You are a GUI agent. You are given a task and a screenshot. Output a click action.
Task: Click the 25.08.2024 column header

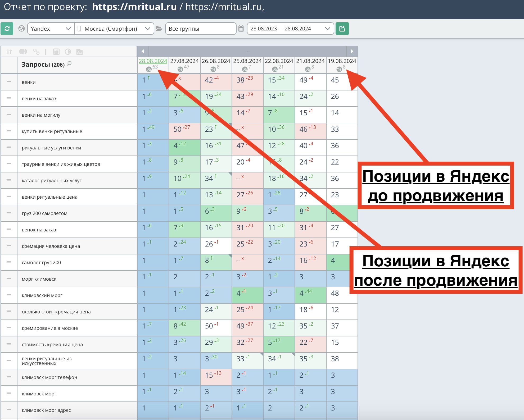click(247, 61)
